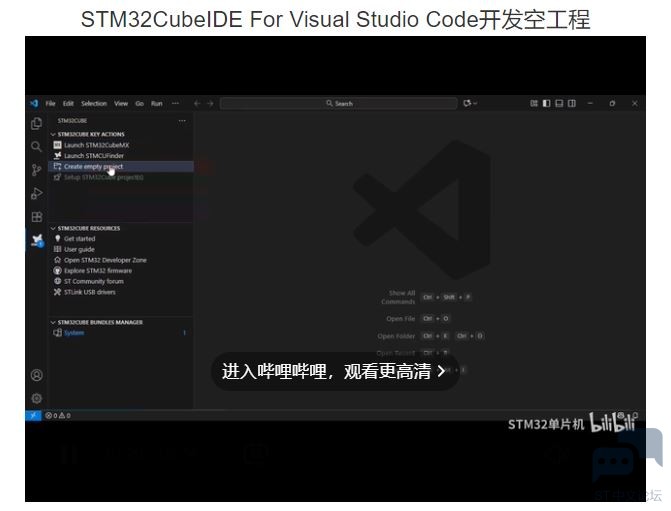
Task: Open the Accounts icon in activity bar
Action: [37, 375]
